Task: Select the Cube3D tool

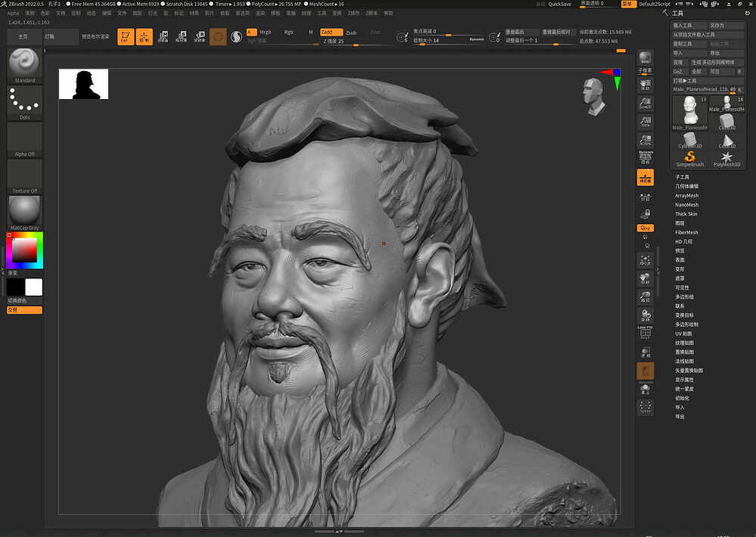Action: [x=726, y=123]
